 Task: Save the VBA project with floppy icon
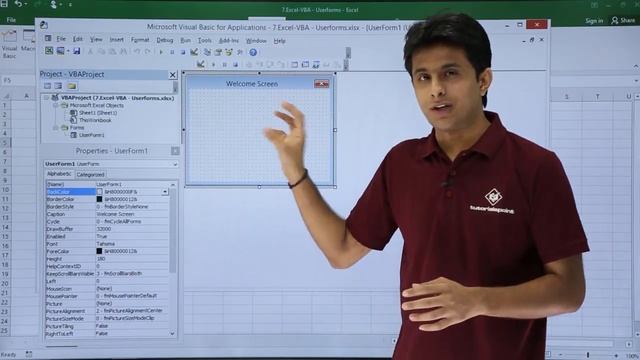click(76, 51)
